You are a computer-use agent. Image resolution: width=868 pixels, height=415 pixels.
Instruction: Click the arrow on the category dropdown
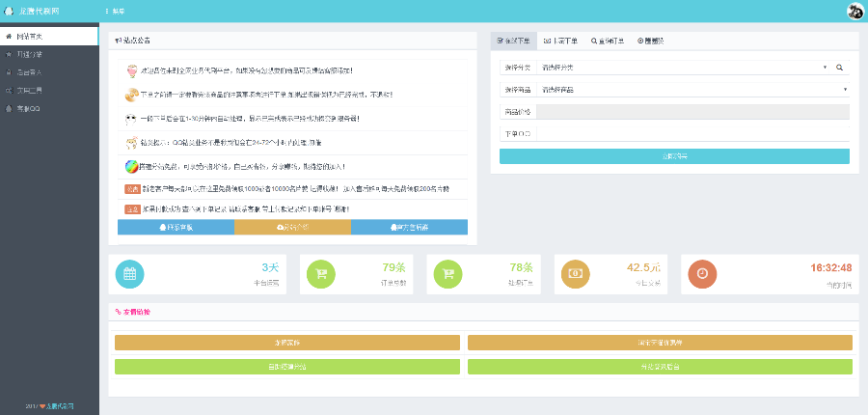point(825,67)
